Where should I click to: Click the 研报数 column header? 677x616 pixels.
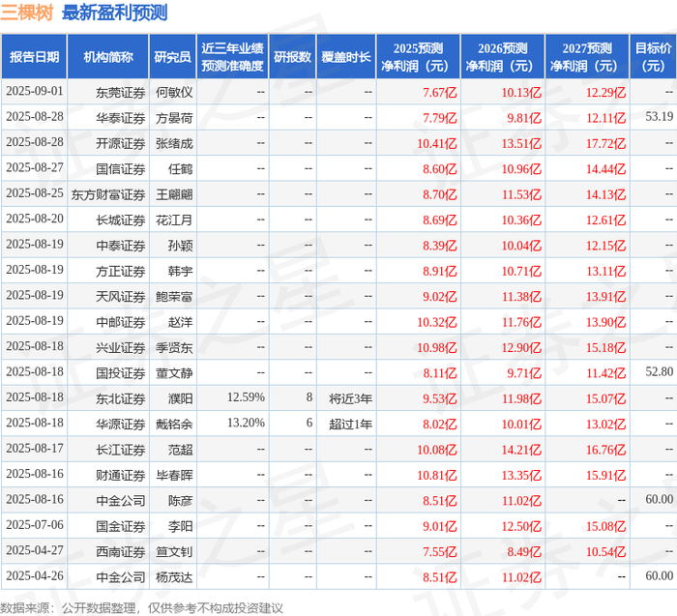click(x=292, y=57)
